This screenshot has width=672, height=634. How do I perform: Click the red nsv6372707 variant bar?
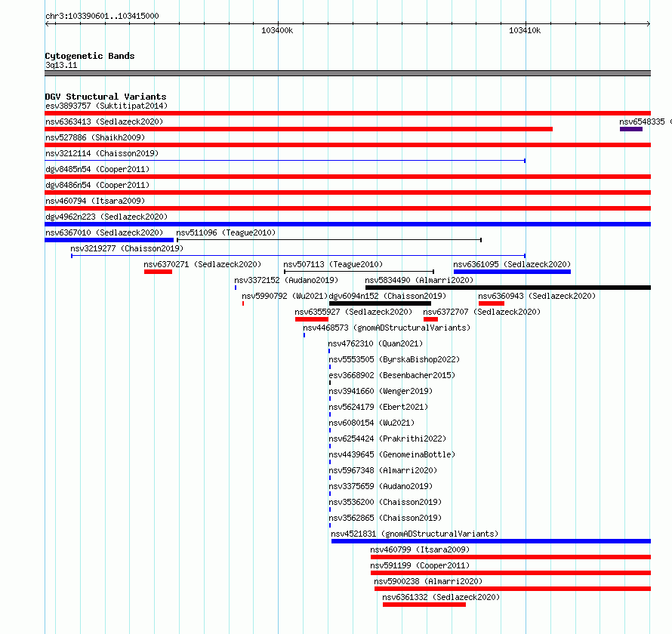tap(430, 319)
